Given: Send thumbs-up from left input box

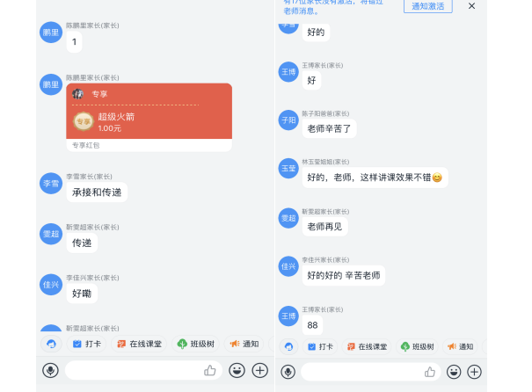Looking at the screenshot, I should (x=210, y=370).
